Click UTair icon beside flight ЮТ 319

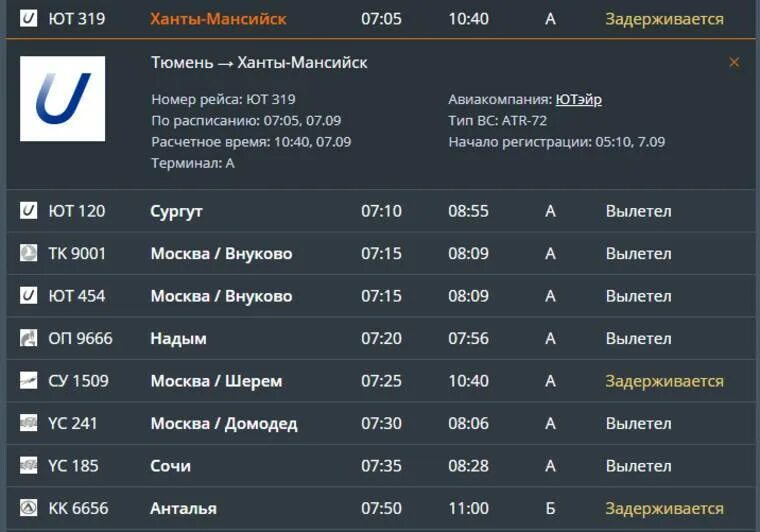point(28,18)
